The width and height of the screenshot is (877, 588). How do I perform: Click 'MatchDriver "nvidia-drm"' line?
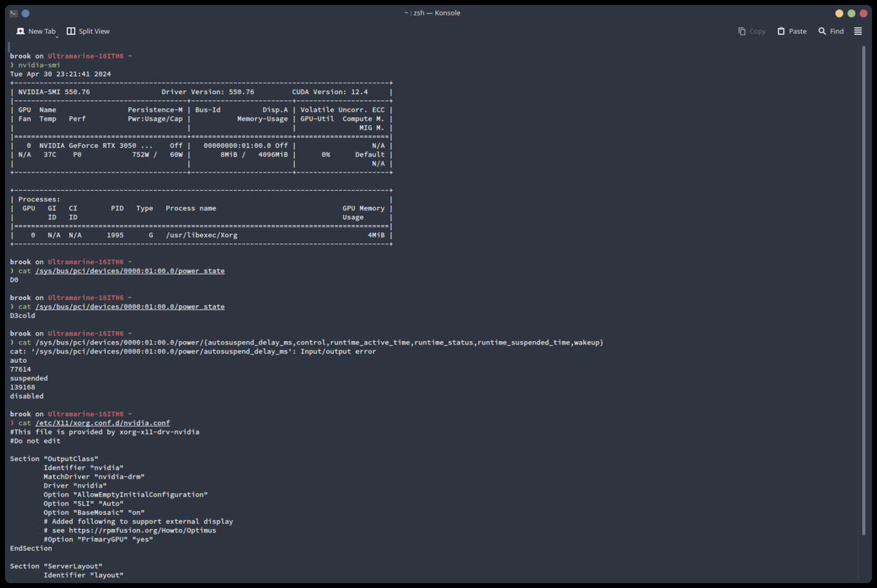tap(94, 476)
